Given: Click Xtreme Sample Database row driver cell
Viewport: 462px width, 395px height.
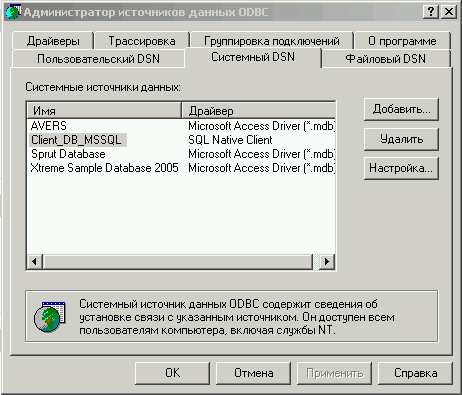Looking at the screenshot, I should click(x=262, y=168).
